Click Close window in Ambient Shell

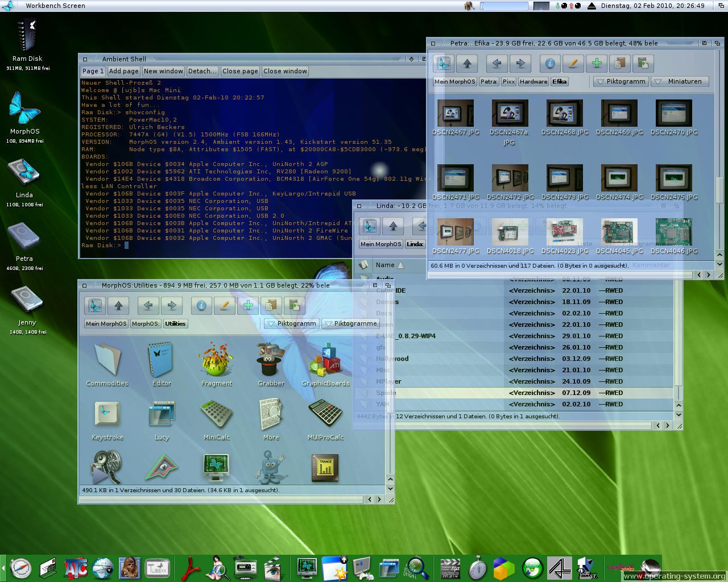285,71
